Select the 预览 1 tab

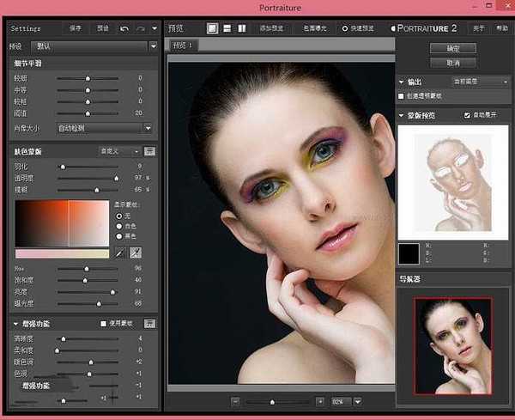(182, 45)
